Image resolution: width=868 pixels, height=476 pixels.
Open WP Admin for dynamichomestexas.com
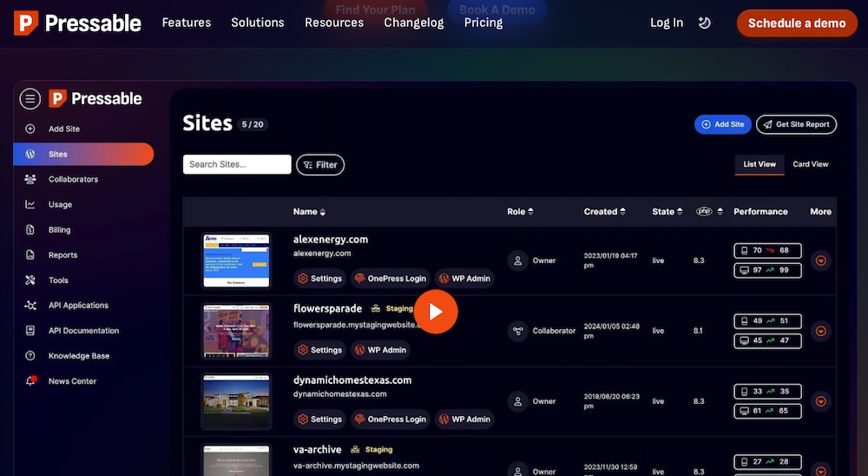click(465, 419)
